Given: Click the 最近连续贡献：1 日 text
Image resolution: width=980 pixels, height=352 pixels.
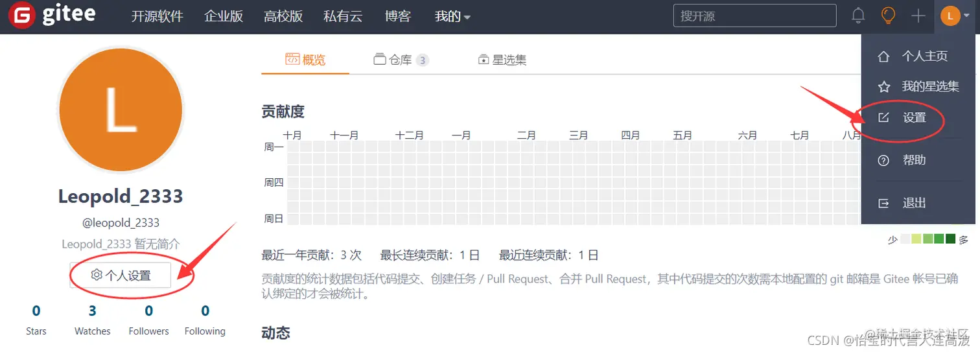Looking at the screenshot, I should point(549,255).
